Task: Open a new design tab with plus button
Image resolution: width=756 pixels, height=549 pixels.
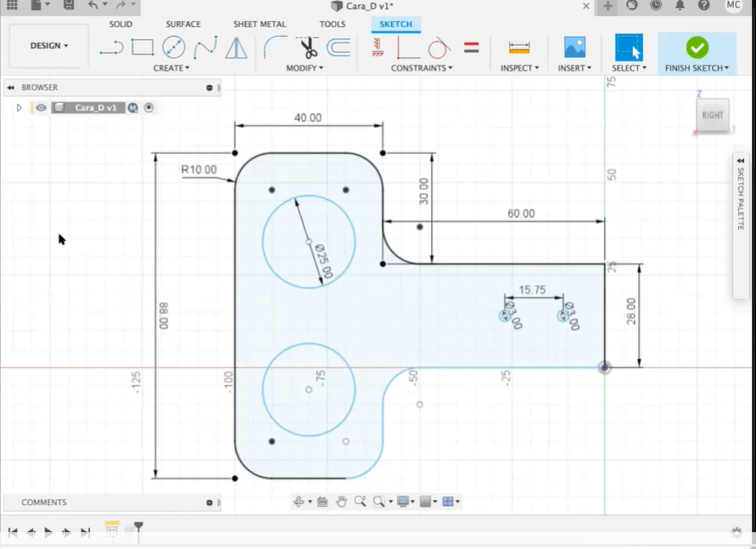Action: click(608, 6)
